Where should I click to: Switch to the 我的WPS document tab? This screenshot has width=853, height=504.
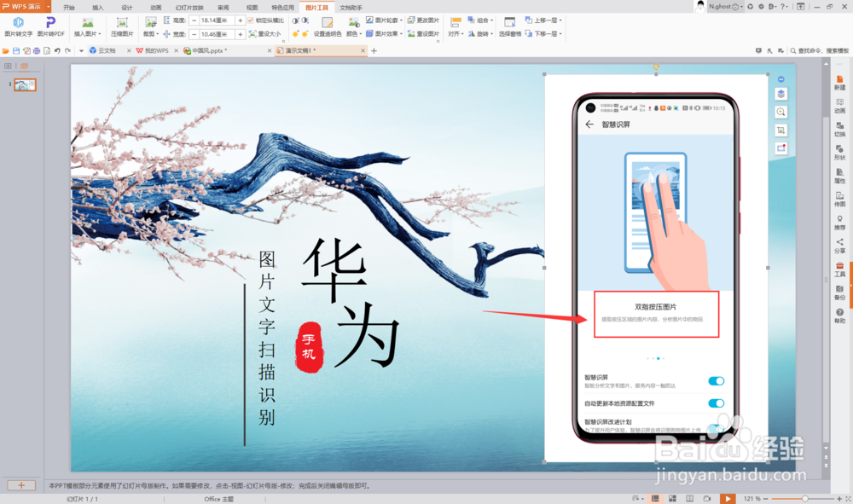tap(156, 50)
